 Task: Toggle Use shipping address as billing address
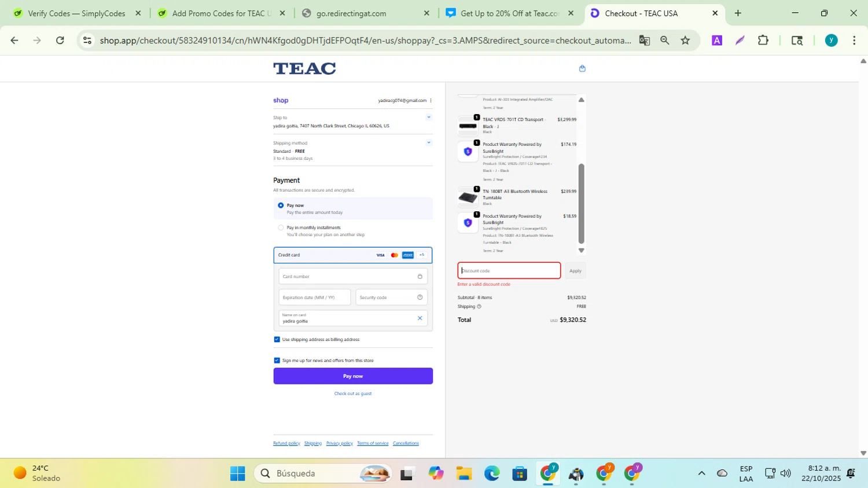(277, 339)
